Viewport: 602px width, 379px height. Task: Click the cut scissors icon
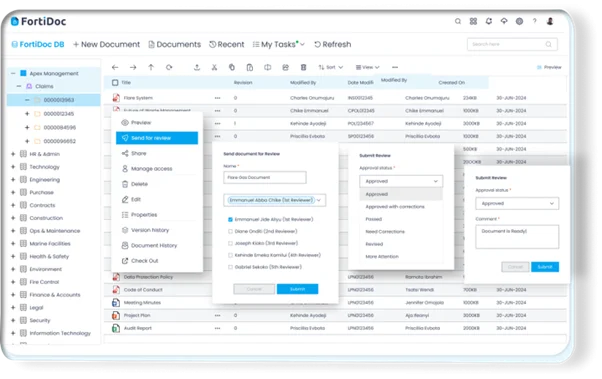point(214,68)
